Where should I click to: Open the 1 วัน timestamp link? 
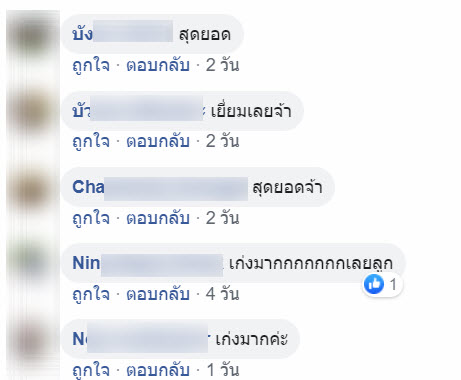(x=222, y=370)
